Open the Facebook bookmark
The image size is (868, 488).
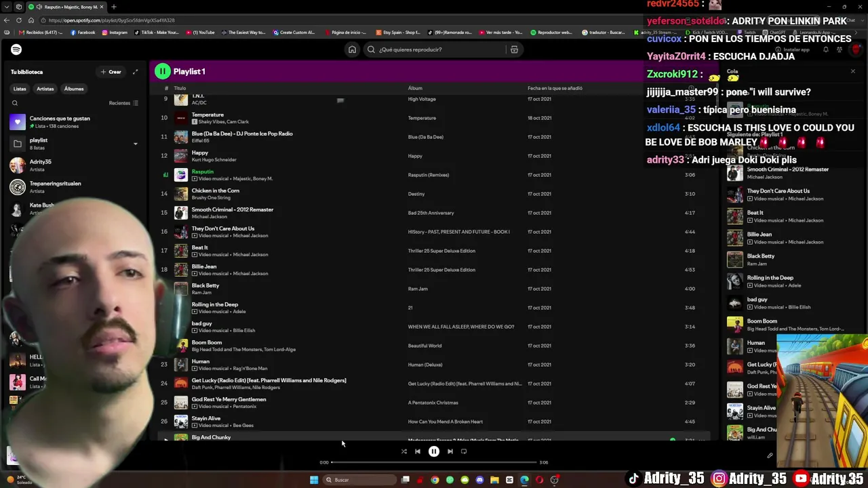(x=82, y=33)
